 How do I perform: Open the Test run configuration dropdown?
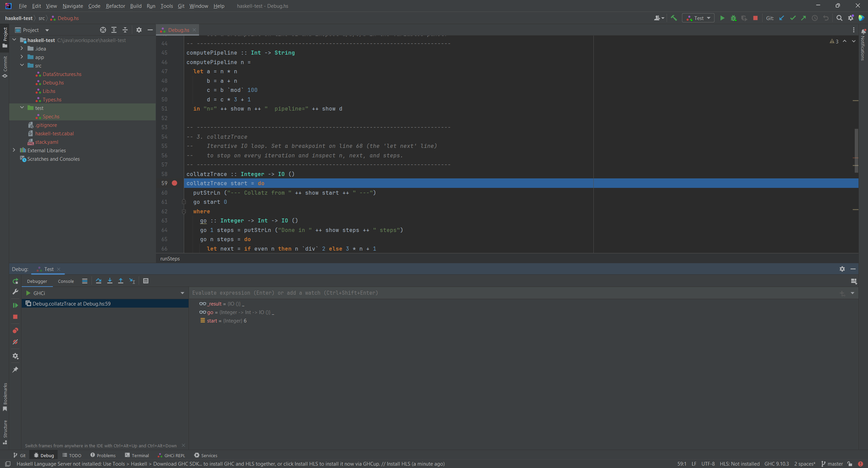(x=698, y=18)
